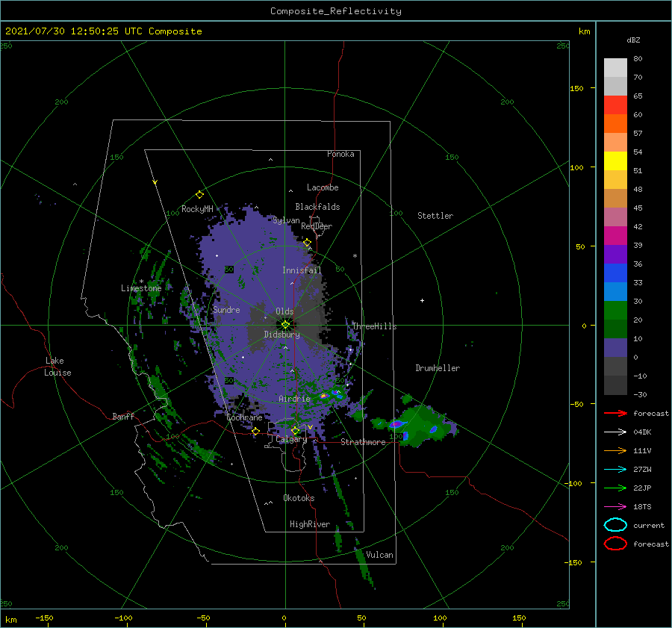Image resolution: width=672 pixels, height=628 pixels.
Task: Click the white 04DK arrow icon
Action: 615,432
